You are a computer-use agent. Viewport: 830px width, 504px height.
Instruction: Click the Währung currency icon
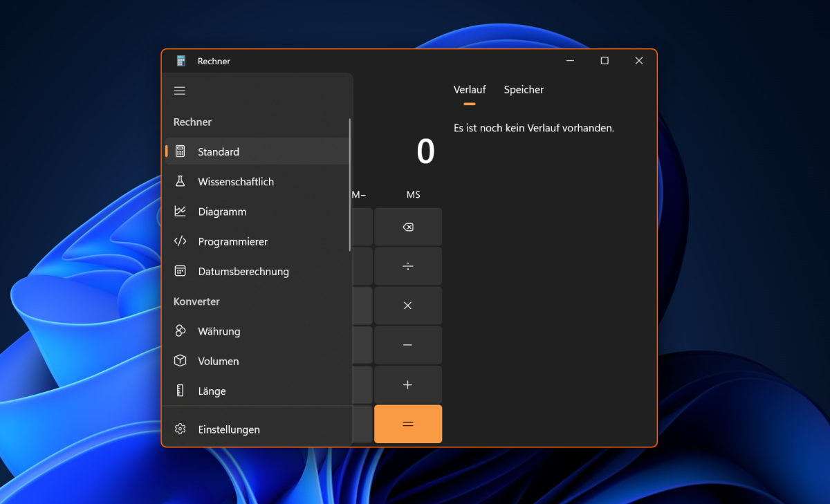tap(180, 331)
